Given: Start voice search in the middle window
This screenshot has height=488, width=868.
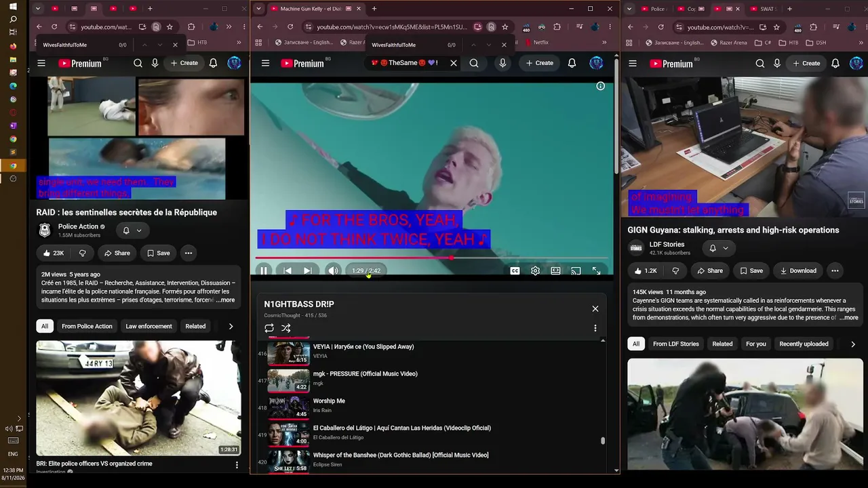Looking at the screenshot, I should (502, 63).
